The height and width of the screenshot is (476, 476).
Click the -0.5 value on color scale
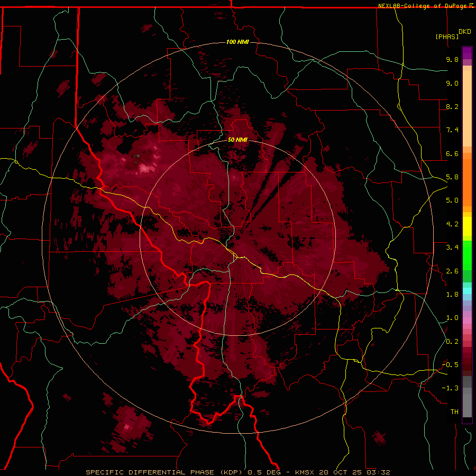(x=450, y=365)
